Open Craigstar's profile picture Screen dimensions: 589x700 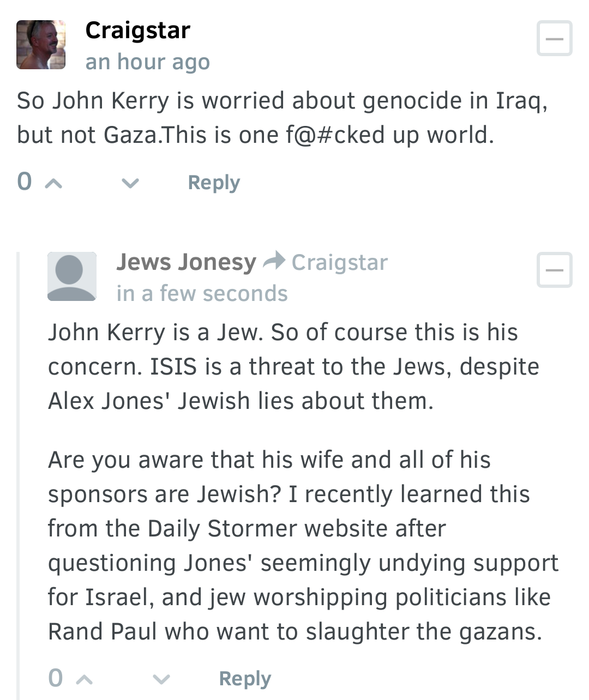(x=41, y=45)
